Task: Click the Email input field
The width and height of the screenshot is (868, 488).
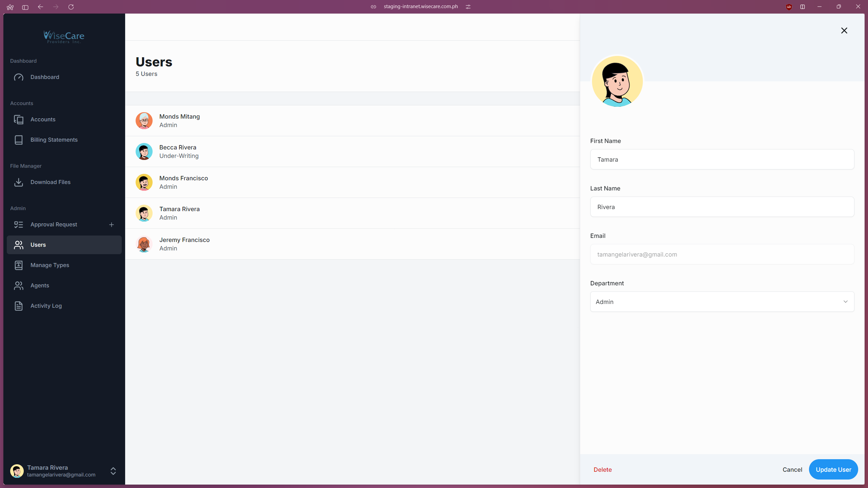Action: pos(722,254)
